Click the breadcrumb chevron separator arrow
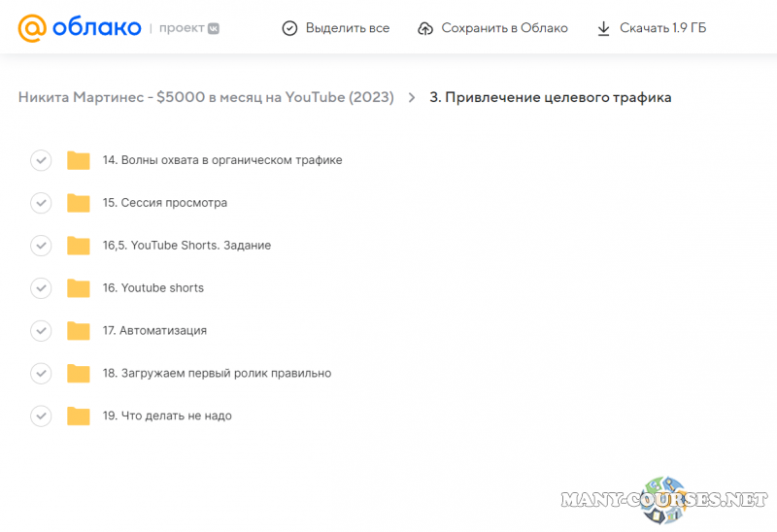The height and width of the screenshot is (532, 777). (412, 98)
